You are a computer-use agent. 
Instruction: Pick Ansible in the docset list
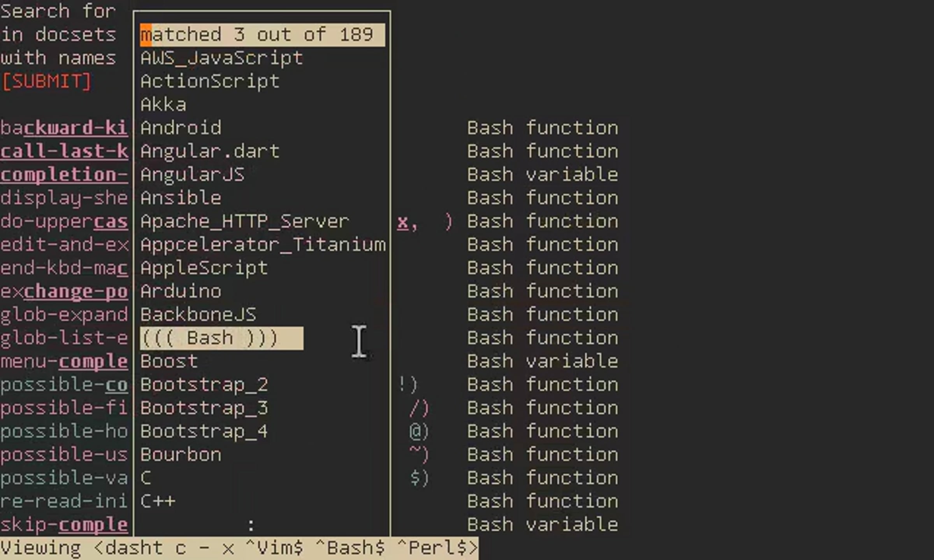181,198
